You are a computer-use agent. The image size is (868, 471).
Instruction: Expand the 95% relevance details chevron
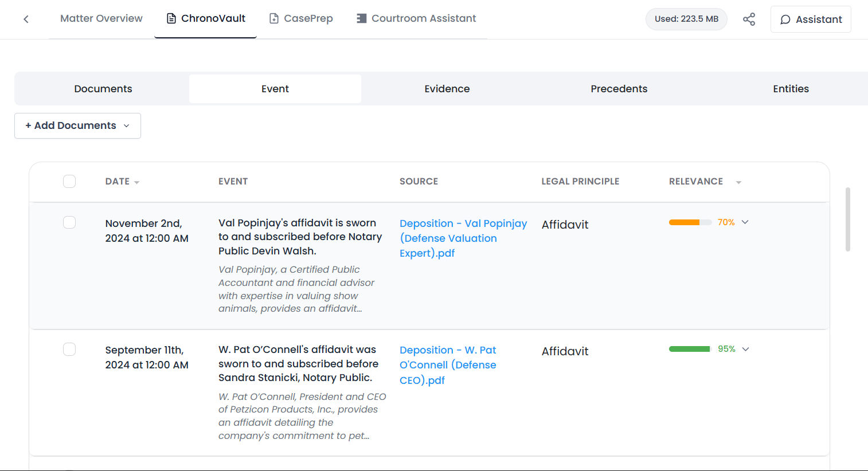(x=745, y=348)
